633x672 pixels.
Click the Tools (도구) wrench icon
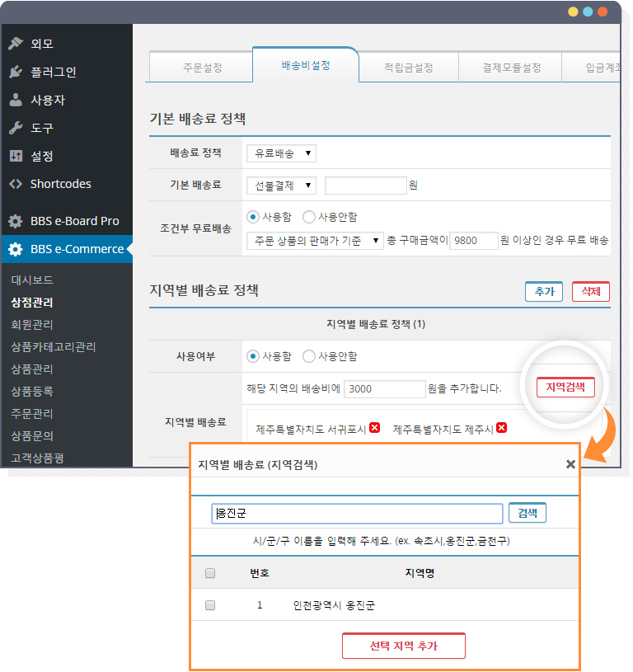tap(16, 128)
